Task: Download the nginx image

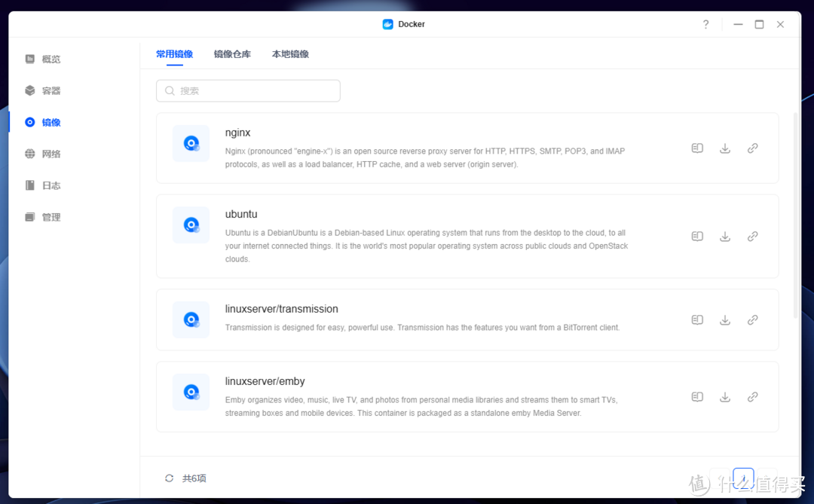Action: 725,148
